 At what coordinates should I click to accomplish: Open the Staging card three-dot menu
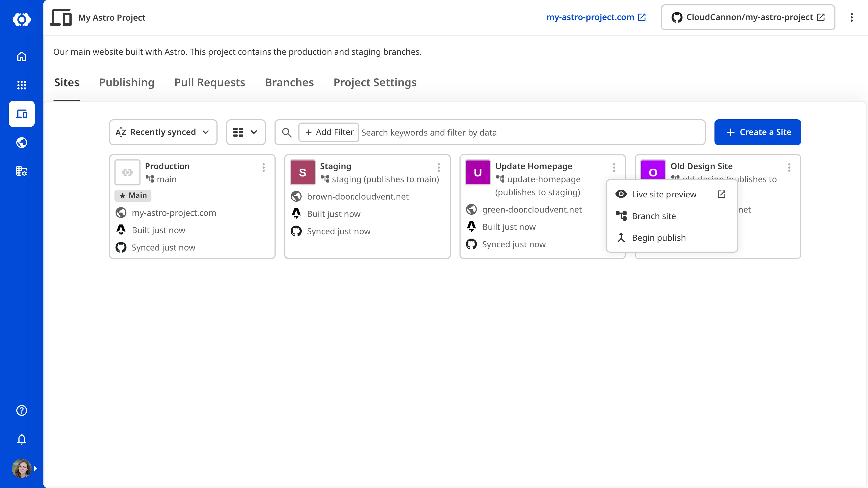pos(439,167)
